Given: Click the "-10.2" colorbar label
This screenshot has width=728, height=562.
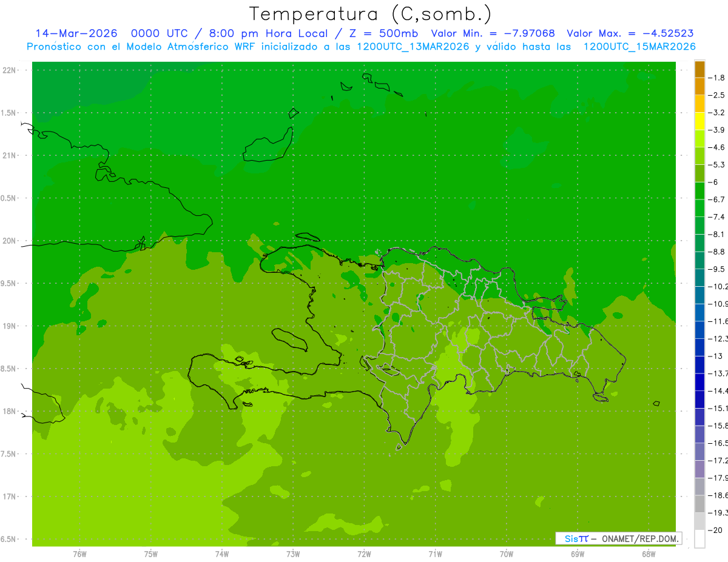Looking at the screenshot, I should [x=719, y=286].
